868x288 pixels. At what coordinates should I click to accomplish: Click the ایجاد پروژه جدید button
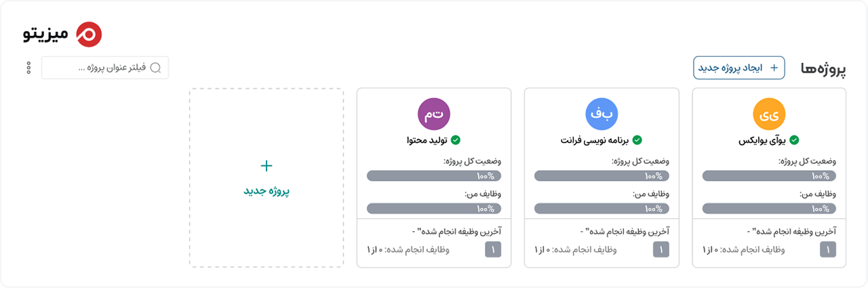click(738, 68)
